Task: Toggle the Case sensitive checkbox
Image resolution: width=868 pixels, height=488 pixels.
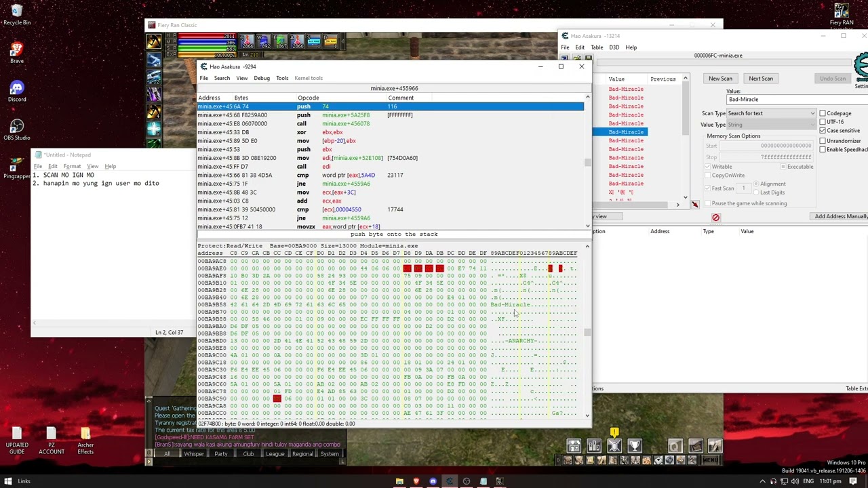Action: (x=823, y=131)
